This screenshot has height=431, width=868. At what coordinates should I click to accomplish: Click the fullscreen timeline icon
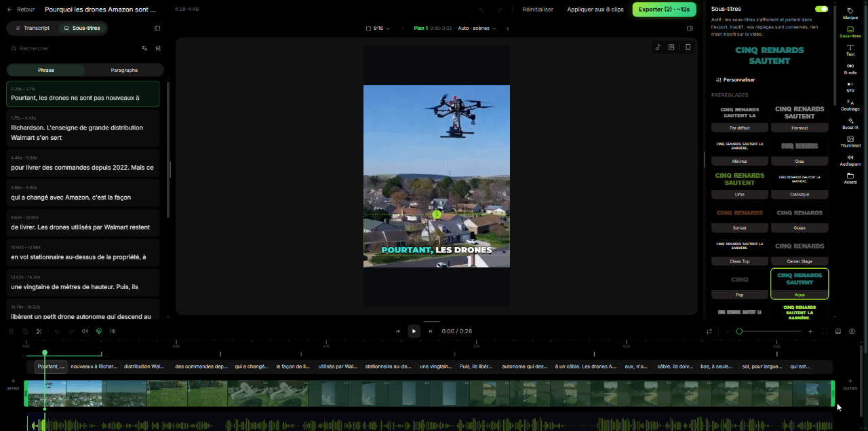pos(825,331)
